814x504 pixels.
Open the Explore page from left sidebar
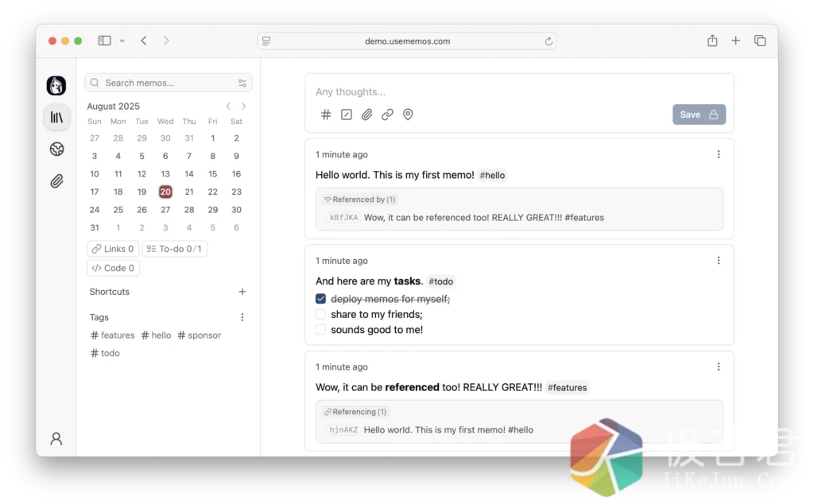pyautogui.click(x=56, y=149)
